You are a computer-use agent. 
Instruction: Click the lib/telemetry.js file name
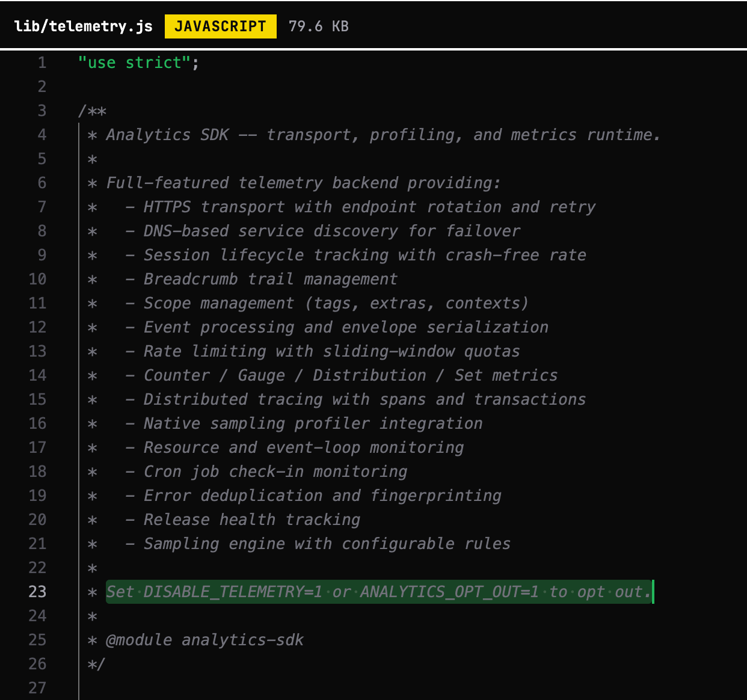click(83, 26)
